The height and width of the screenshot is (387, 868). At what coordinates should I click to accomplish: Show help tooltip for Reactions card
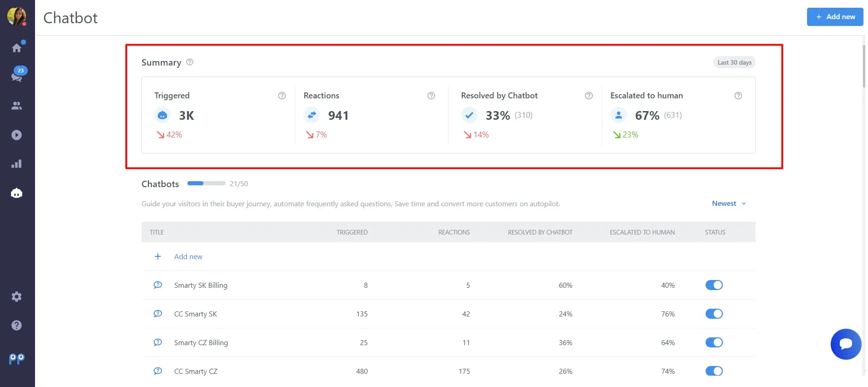[x=431, y=96]
